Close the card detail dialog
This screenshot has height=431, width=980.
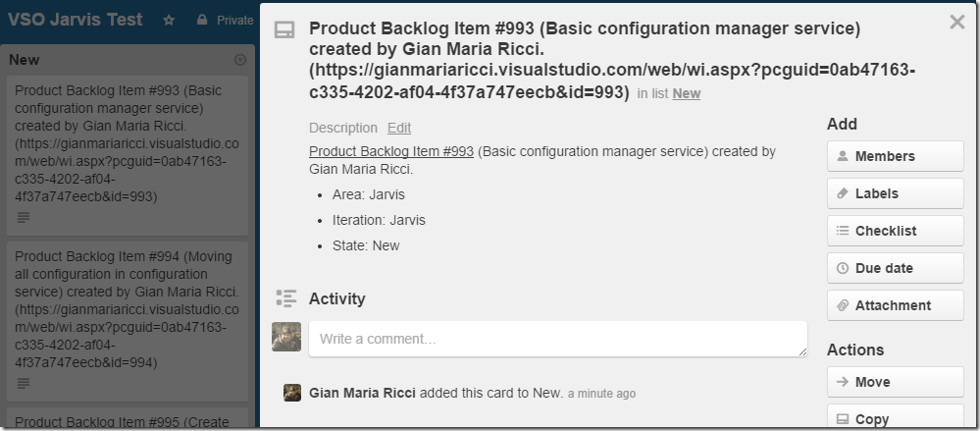(x=956, y=23)
